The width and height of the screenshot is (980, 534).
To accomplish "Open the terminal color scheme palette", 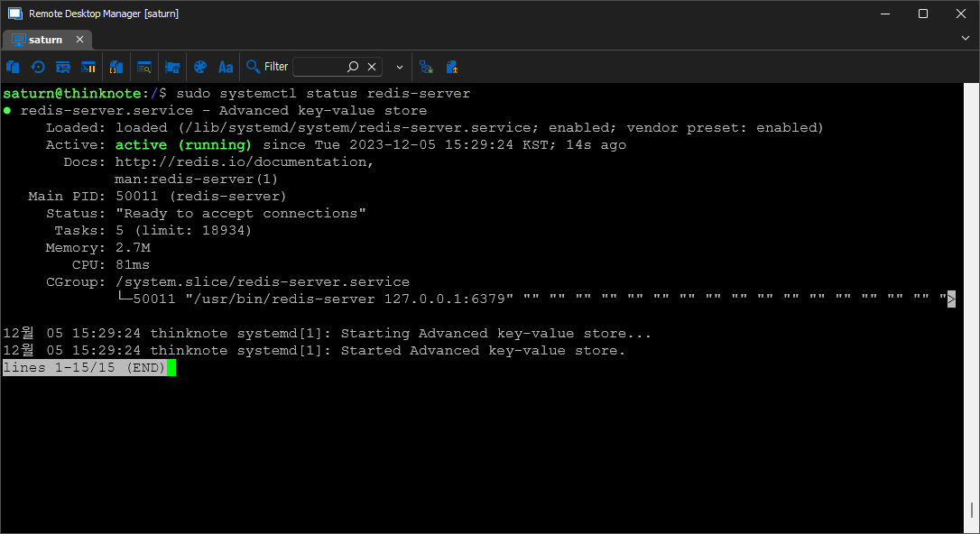I will 199,67.
